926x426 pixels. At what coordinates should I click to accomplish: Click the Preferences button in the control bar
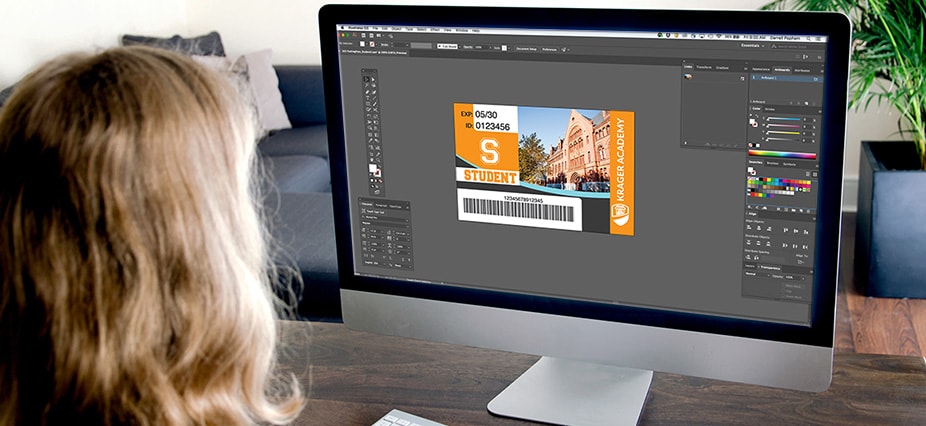549,49
